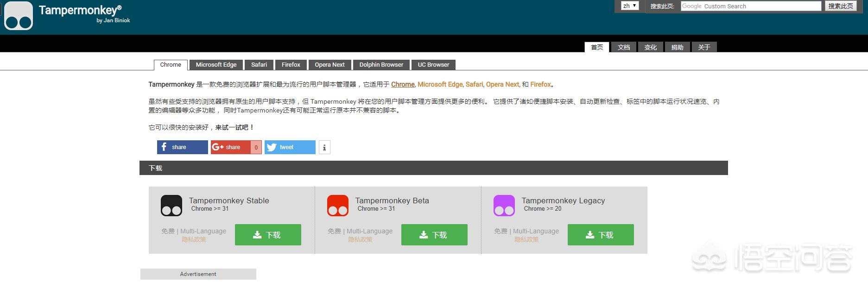Screen dimensions: 868x288
Task: Click the Advertisement label bar
Action: tap(198, 274)
